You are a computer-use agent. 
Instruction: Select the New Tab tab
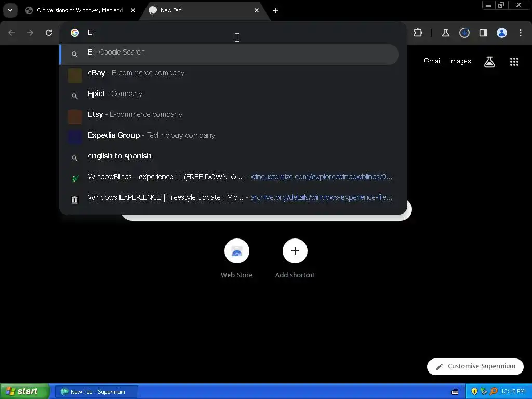(204, 10)
